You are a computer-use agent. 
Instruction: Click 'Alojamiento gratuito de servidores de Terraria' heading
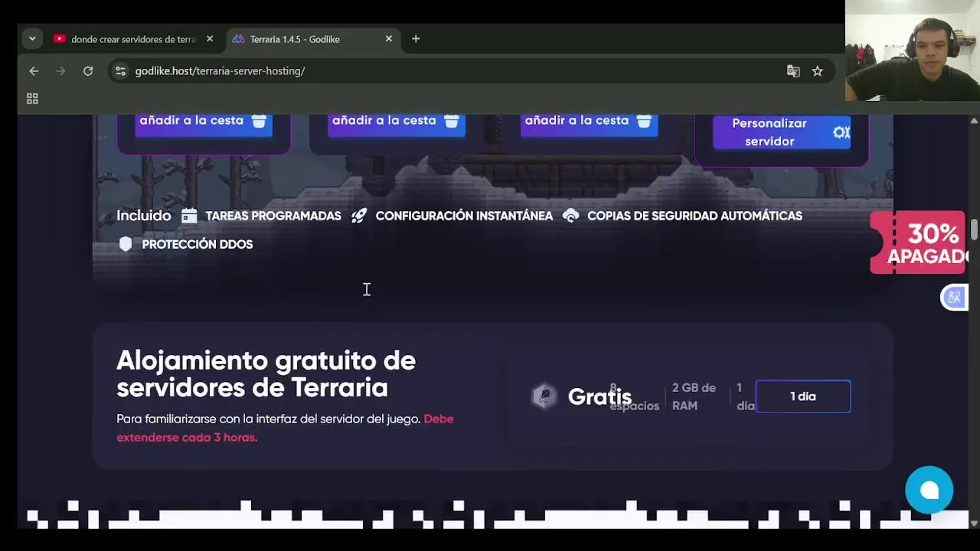tap(266, 373)
